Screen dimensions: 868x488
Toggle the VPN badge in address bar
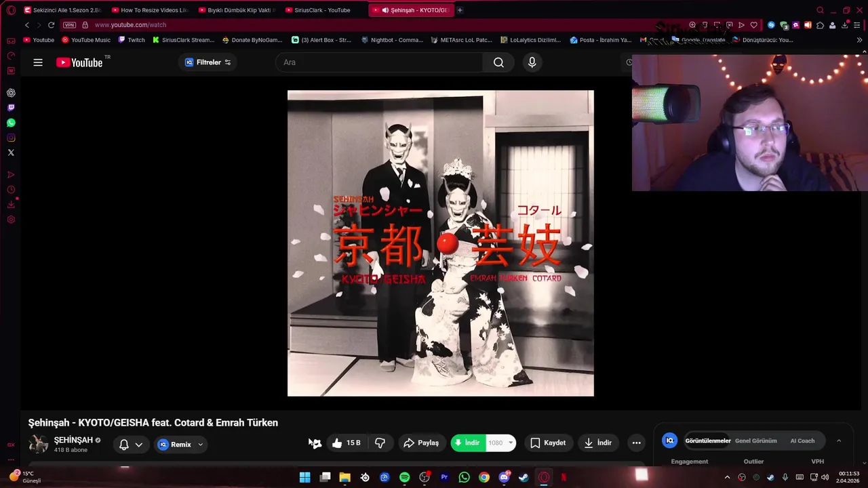[x=69, y=25]
